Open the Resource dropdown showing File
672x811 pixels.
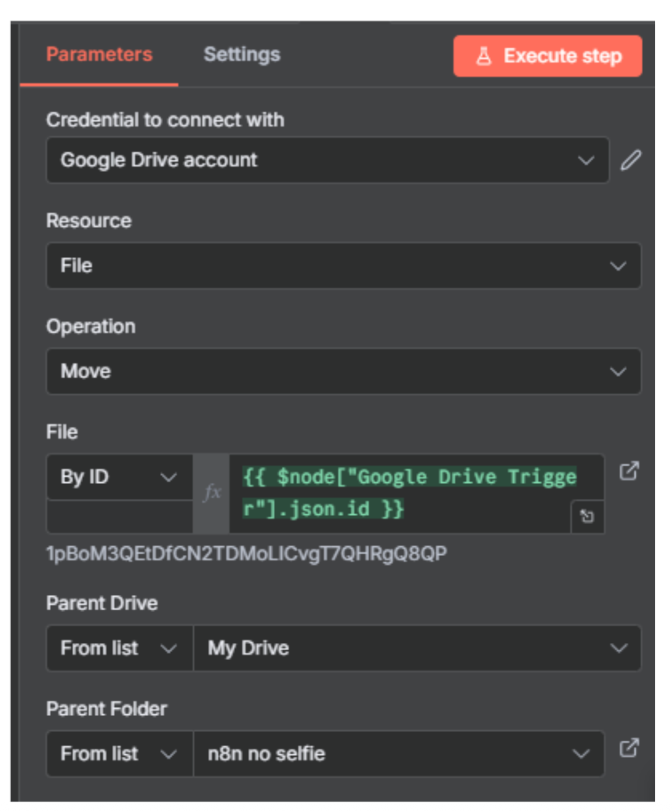[x=344, y=266]
